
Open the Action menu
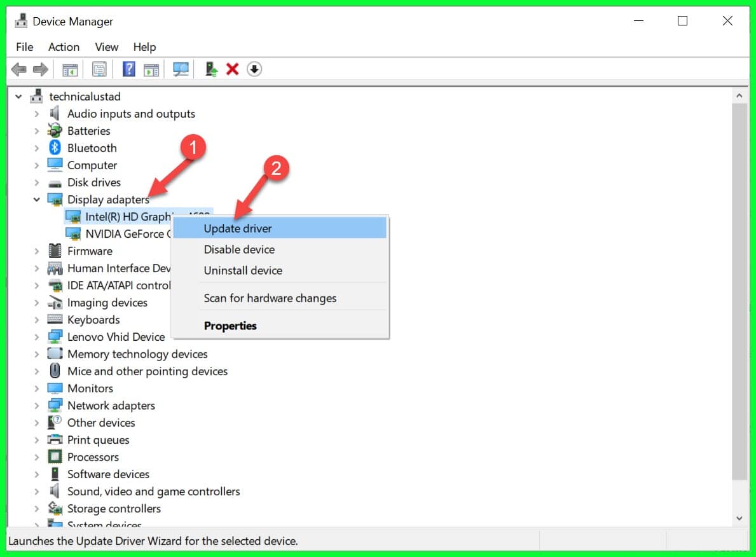click(64, 47)
